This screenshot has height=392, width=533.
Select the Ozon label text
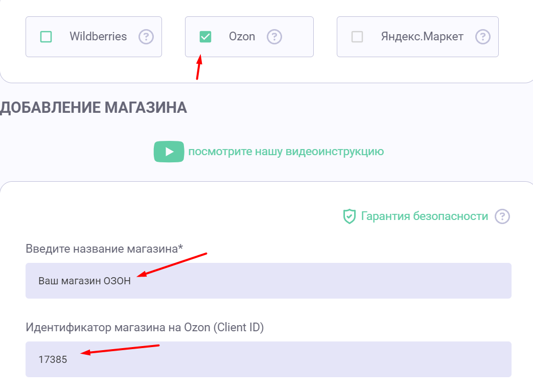pos(242,36)
